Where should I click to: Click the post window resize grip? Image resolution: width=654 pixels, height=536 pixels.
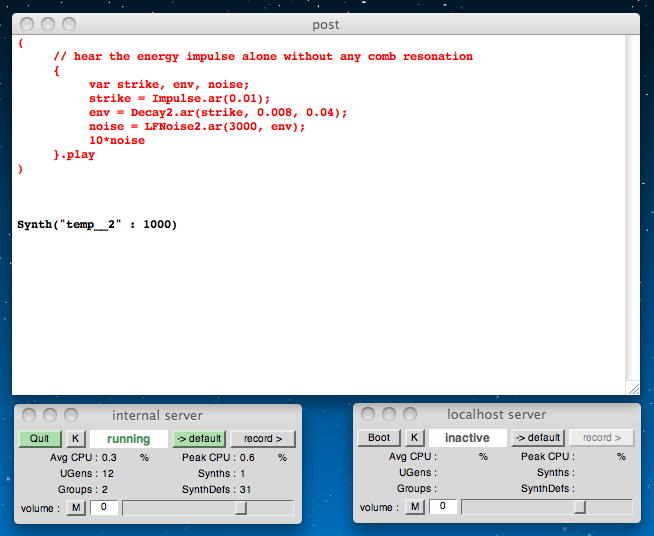point(633,388)
